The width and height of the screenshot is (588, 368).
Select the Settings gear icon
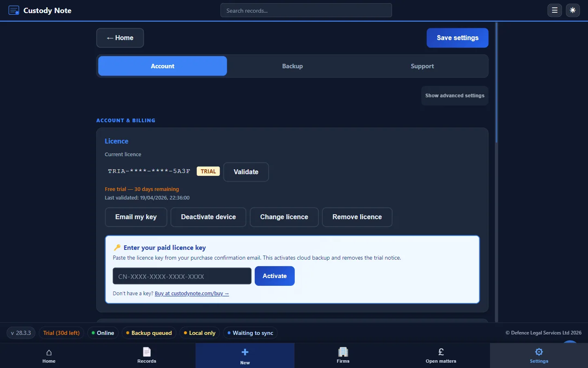point(539,356)
